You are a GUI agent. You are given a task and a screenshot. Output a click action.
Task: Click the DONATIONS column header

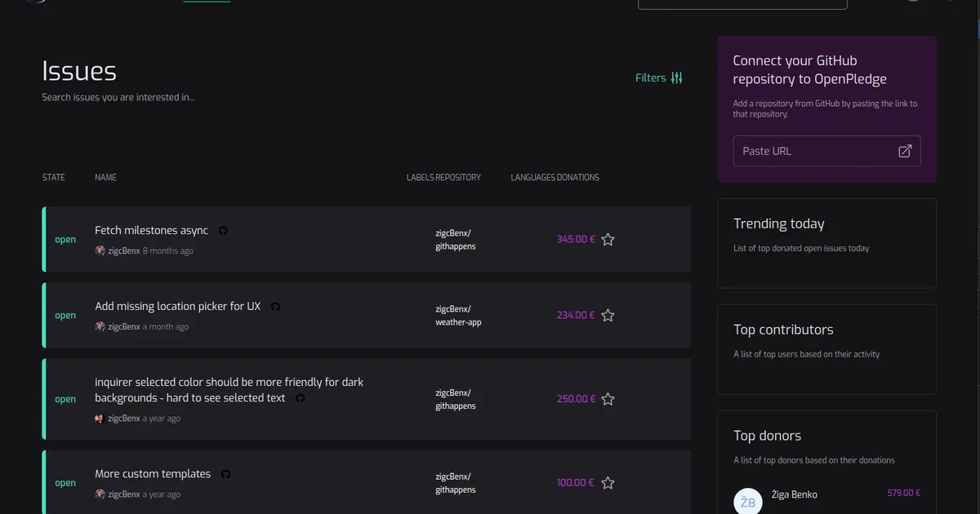(577, 177)
